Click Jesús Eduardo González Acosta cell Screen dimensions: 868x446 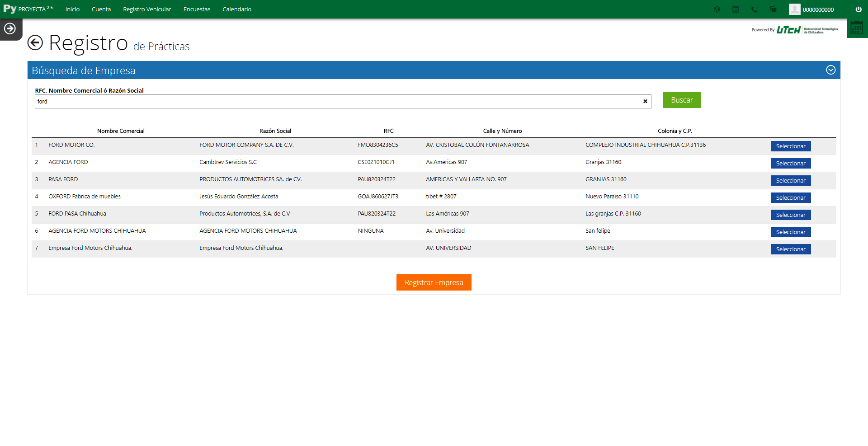239,197
